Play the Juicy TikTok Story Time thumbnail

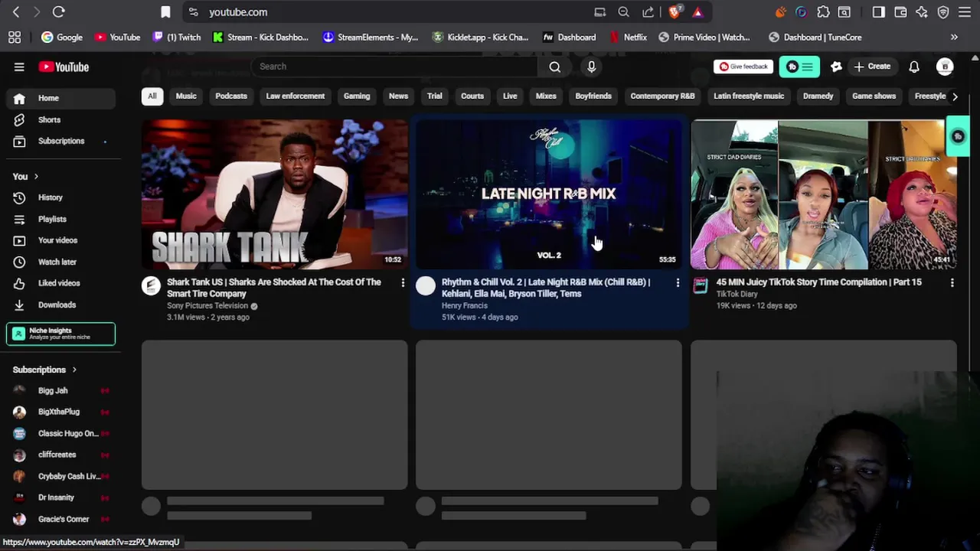click(824, 194)
